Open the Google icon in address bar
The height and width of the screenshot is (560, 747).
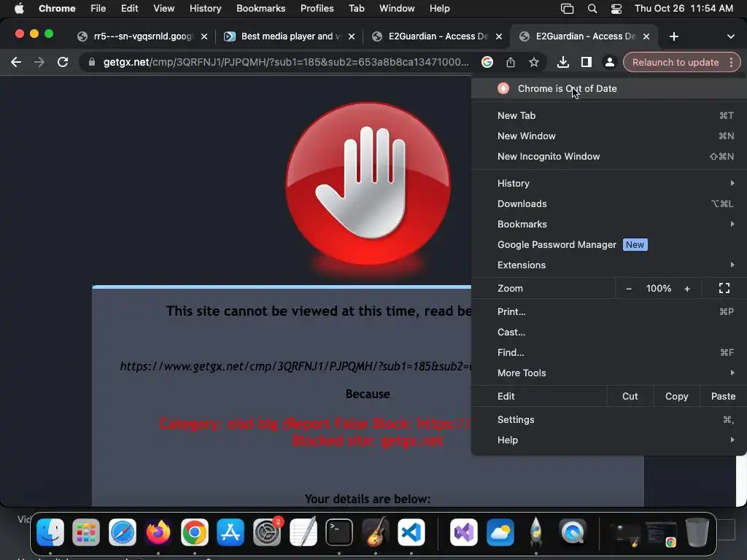point(487,63)
